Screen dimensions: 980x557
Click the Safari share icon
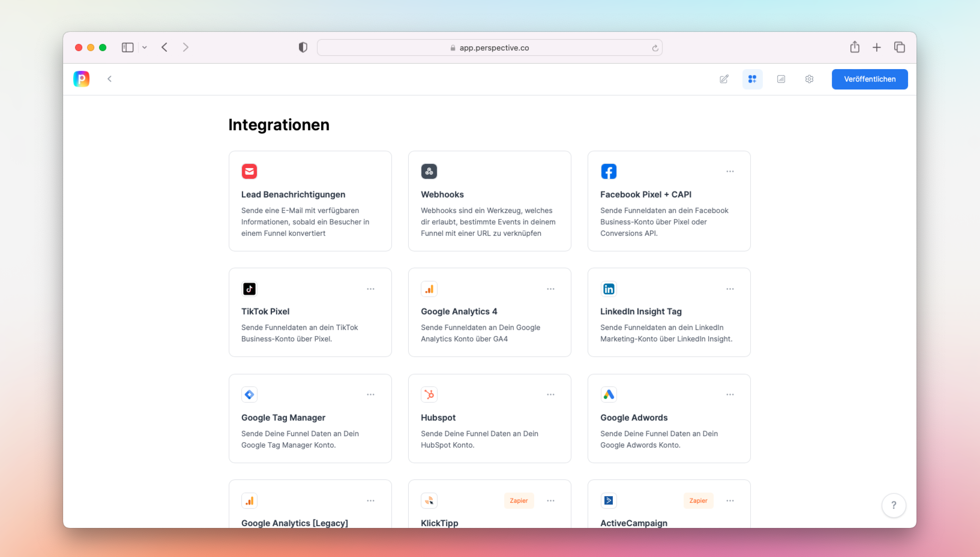[x=854, y=48]
